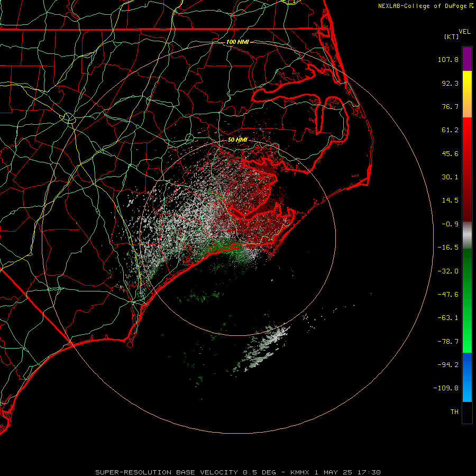This screenshot has width=476, height=476.
Task: Click the 76.7 velocity scale value
Action: (x=450, y=106)
